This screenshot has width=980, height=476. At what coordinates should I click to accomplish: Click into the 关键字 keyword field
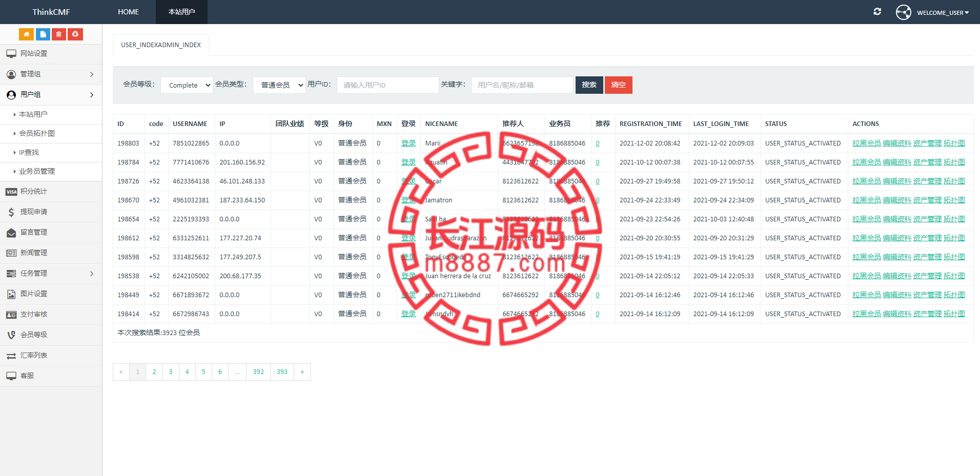pyautogui.click(x=522, y=85)
